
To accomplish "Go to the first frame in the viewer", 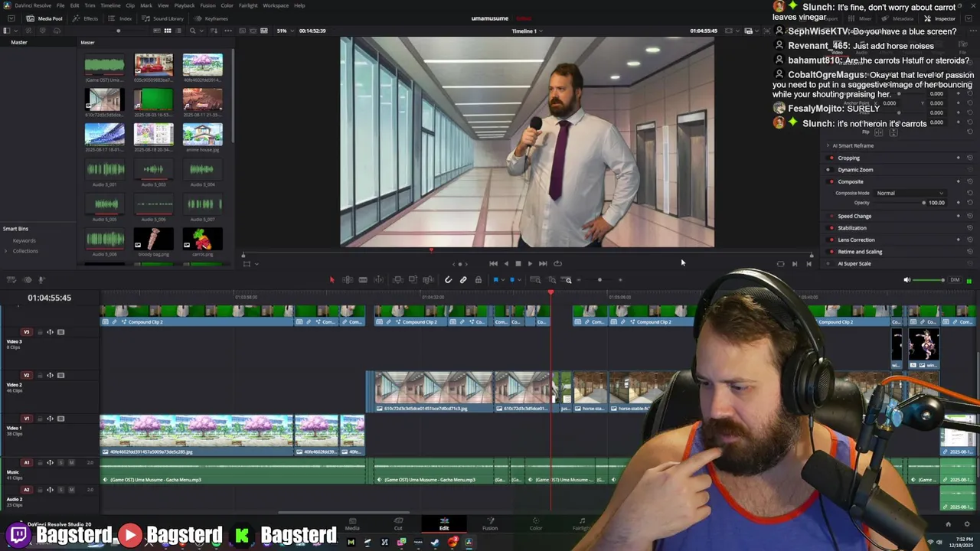I will pyautogui.click(x=493, y=263).
